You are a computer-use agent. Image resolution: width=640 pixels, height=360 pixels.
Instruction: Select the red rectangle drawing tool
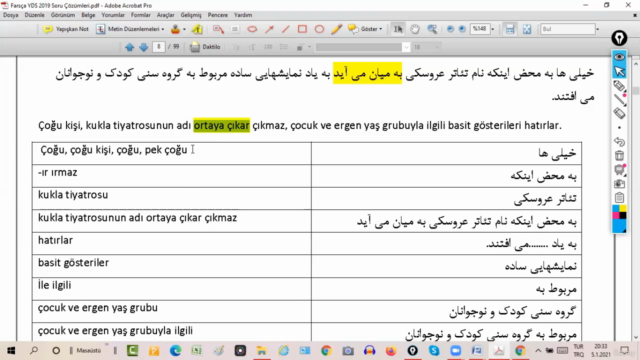pyautogui.click(x=302, y=29)
